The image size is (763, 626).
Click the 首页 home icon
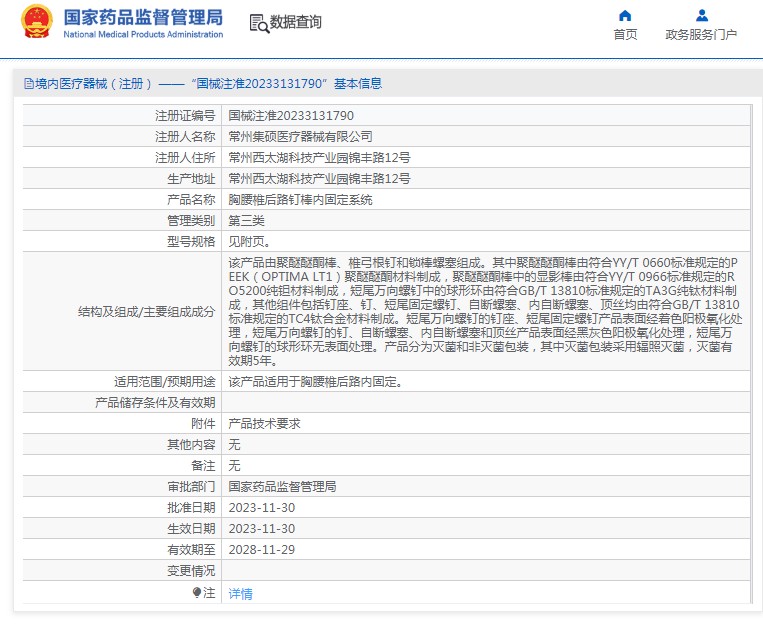pos(625,16)
